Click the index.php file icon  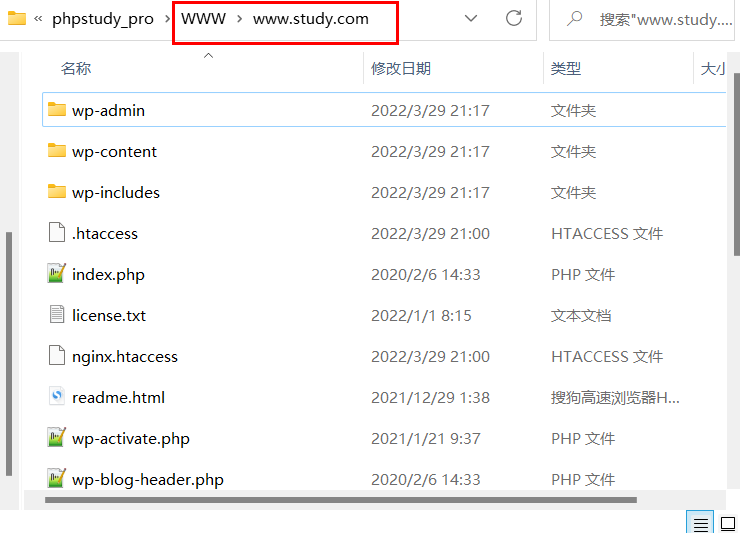click(x=57, y=274)
